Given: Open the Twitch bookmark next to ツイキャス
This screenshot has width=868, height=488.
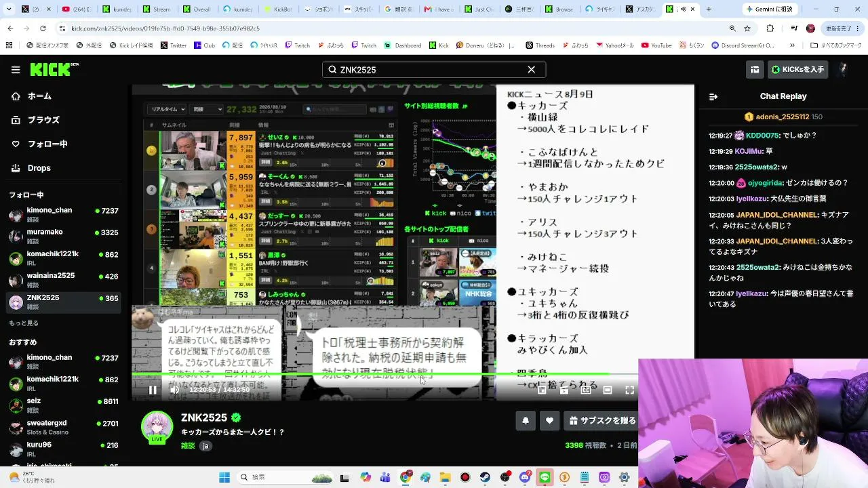Looking at the screenshot, I should click(296, 45).
